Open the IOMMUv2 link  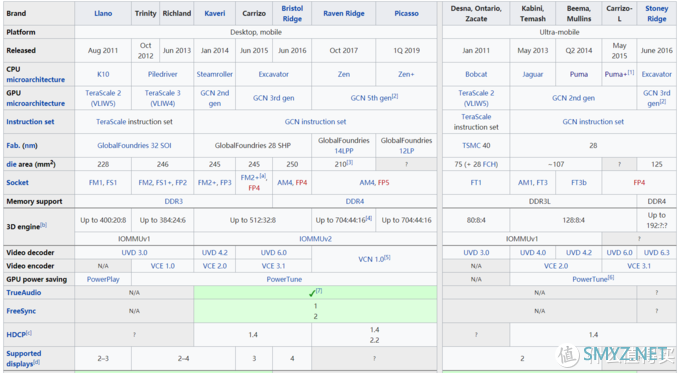click(x=315, y=239)
